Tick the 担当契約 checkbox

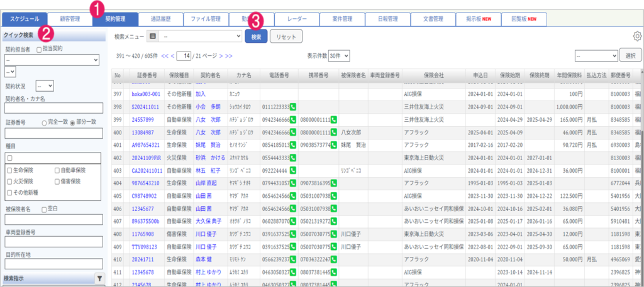40,49
